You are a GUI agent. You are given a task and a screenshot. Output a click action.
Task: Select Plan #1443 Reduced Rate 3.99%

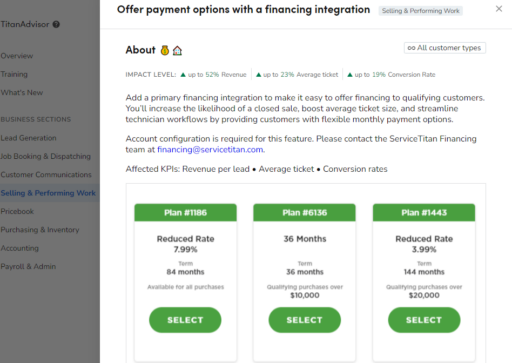pos(424,320)
